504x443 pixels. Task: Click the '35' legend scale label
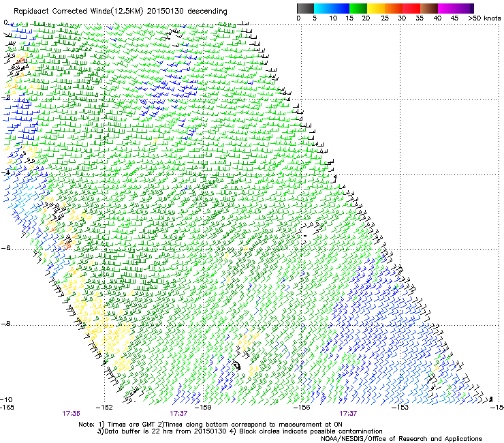420,18
